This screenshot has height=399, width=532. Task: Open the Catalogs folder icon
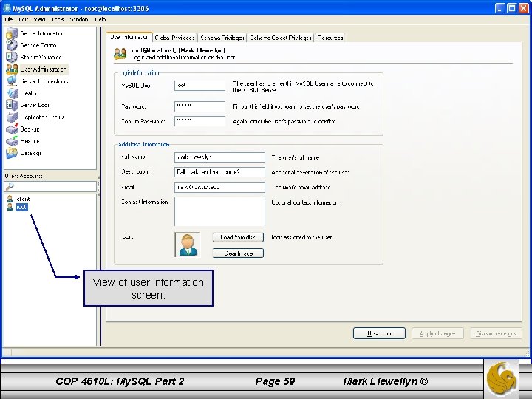tap(13, 153)
